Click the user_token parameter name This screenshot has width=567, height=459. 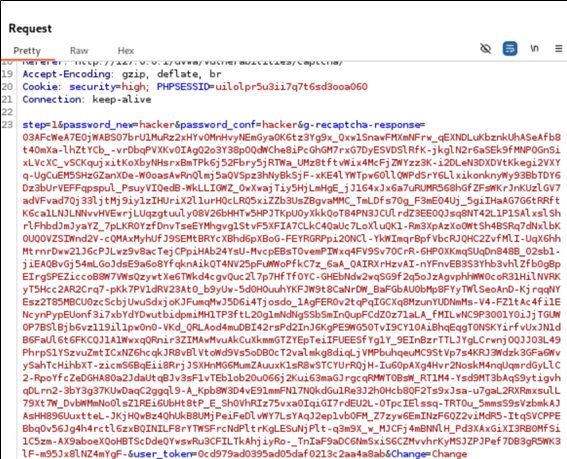coord(163,454)
